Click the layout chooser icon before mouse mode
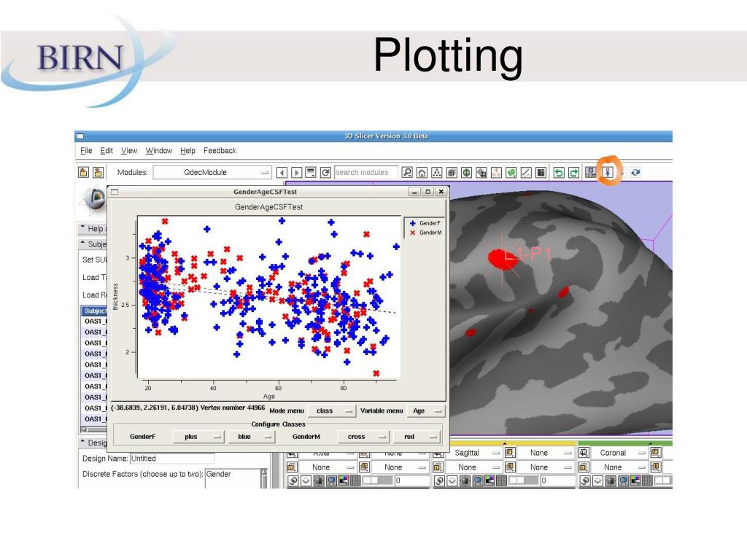The image size is (747, 560). [x=591, y=172]
